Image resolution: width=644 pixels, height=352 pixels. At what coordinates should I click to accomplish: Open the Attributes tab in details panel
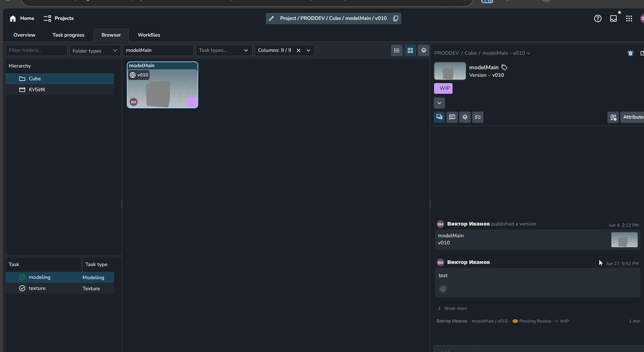(632, 117)
